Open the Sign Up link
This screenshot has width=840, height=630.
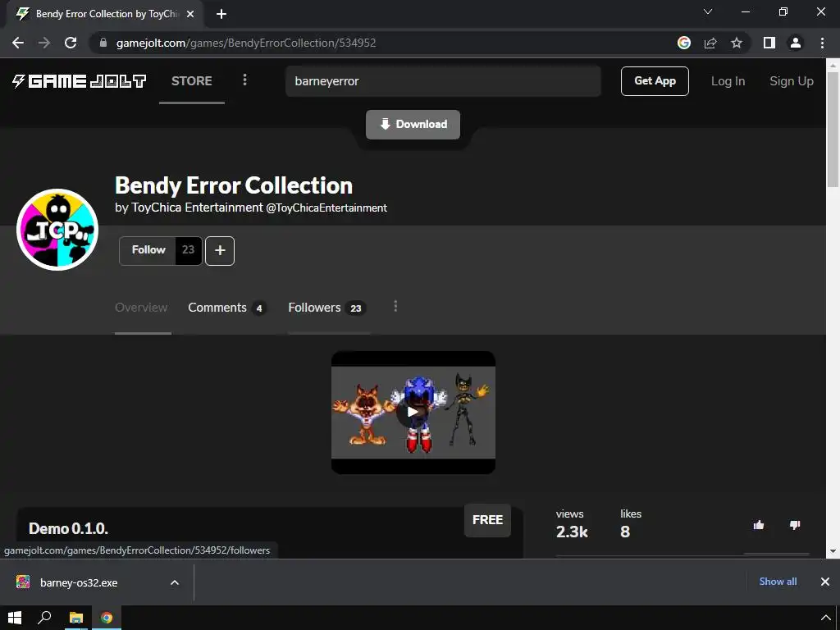[792, 81]
